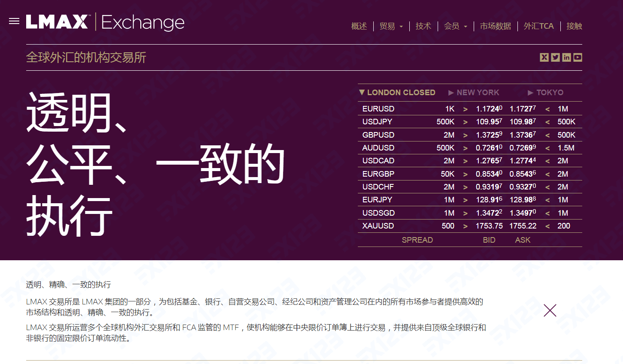This screenshot has height=364, width=623.
Task: Expand the 贸易 dropdown menu
Action: click(x=391, y=26)
